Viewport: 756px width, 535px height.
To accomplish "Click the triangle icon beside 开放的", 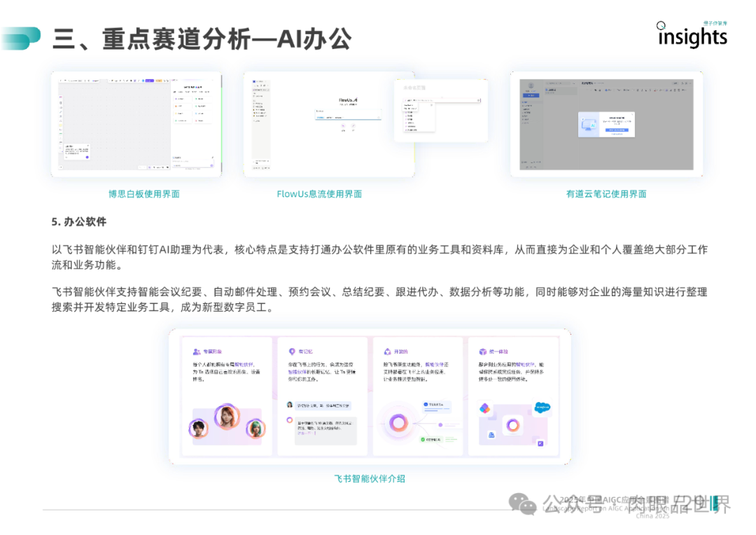I will tap(387, 352).
